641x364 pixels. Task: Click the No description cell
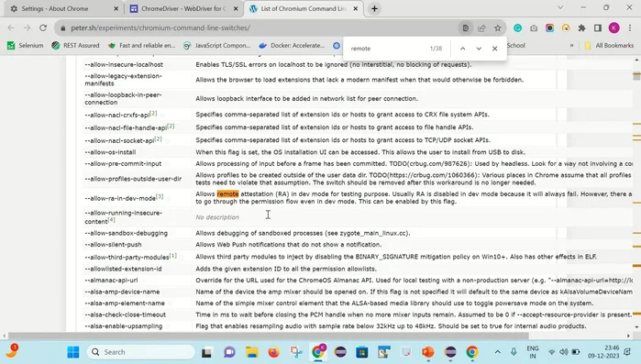click(217, 217)
